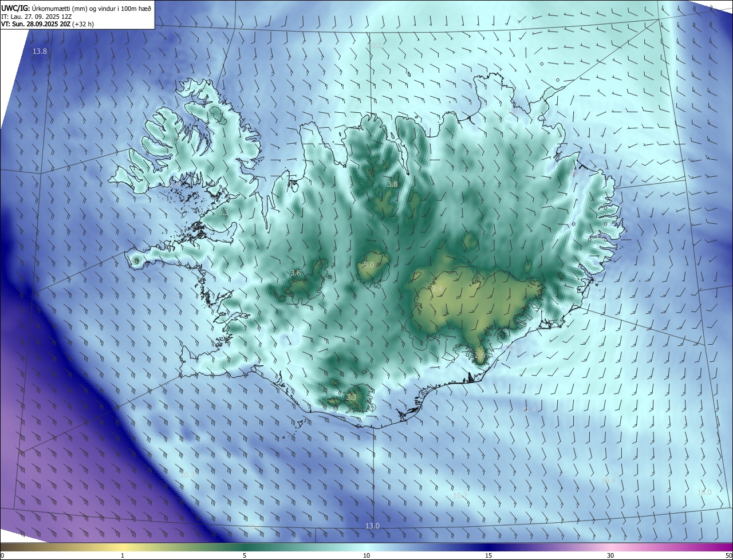Click the 0 tick on the colour scale

(2, 555)
